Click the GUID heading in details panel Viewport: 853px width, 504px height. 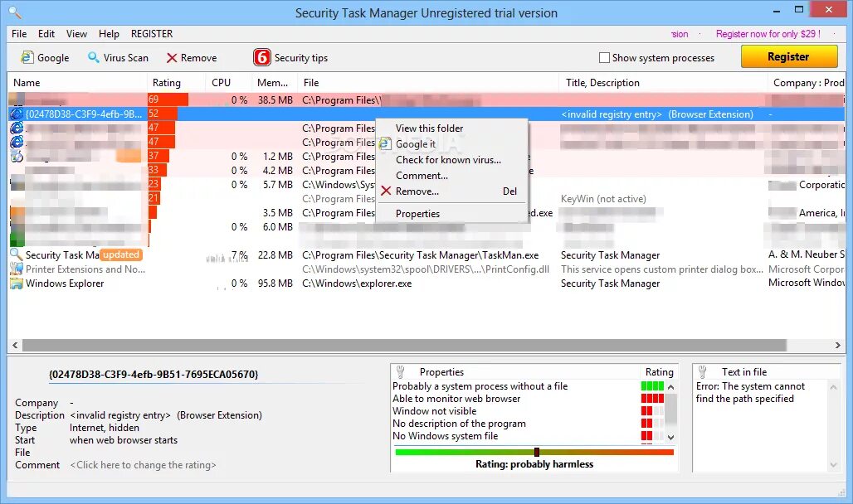154,374
